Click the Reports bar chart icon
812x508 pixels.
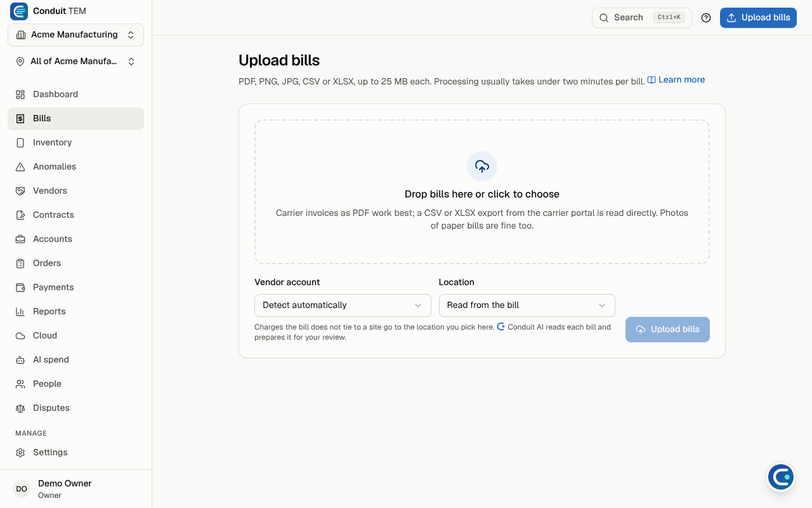[20, 311]
